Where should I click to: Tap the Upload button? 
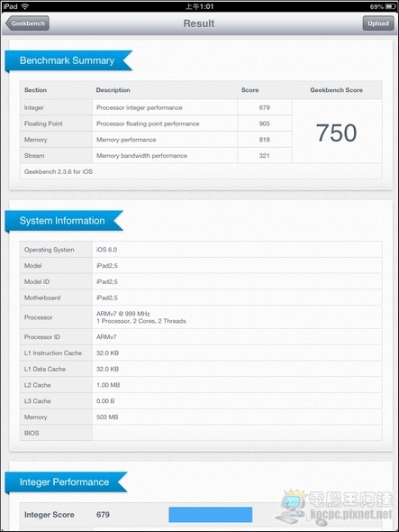(x=378, y=23)
